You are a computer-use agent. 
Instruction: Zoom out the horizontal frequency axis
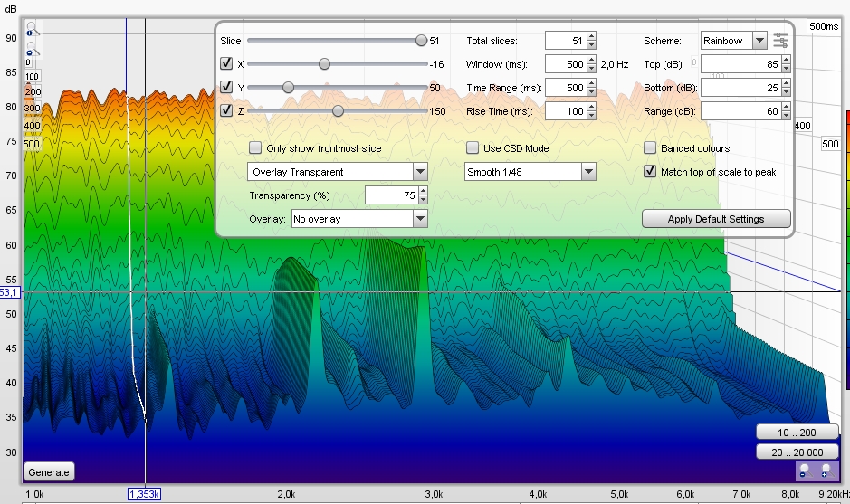point(806,471)
